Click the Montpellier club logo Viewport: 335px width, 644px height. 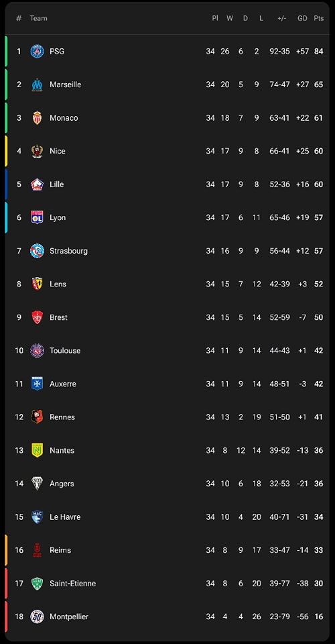(37, 616)
